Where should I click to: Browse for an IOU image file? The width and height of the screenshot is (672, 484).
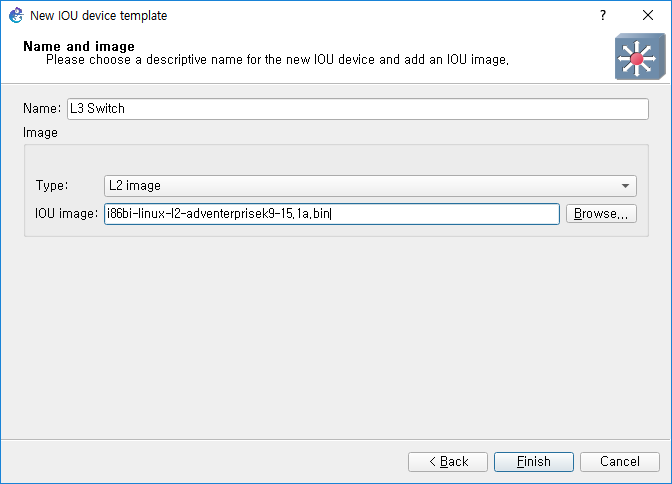click(x=601, y=213)
